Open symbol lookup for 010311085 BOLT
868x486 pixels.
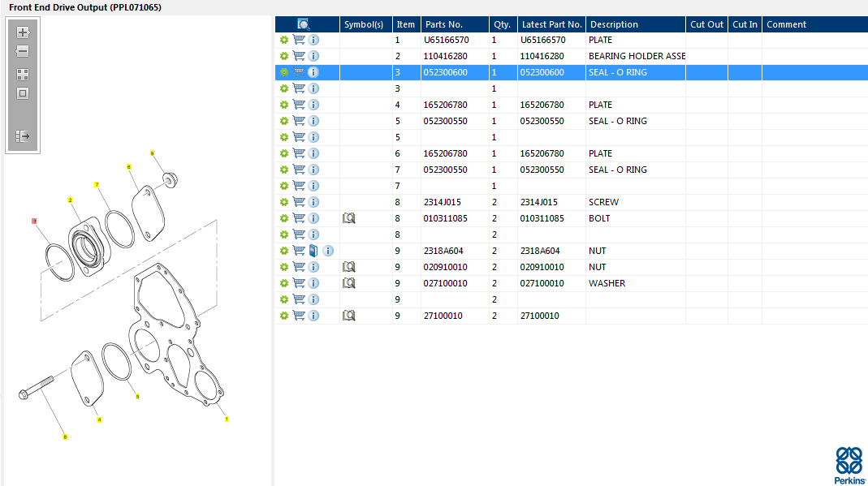[349, 217]
